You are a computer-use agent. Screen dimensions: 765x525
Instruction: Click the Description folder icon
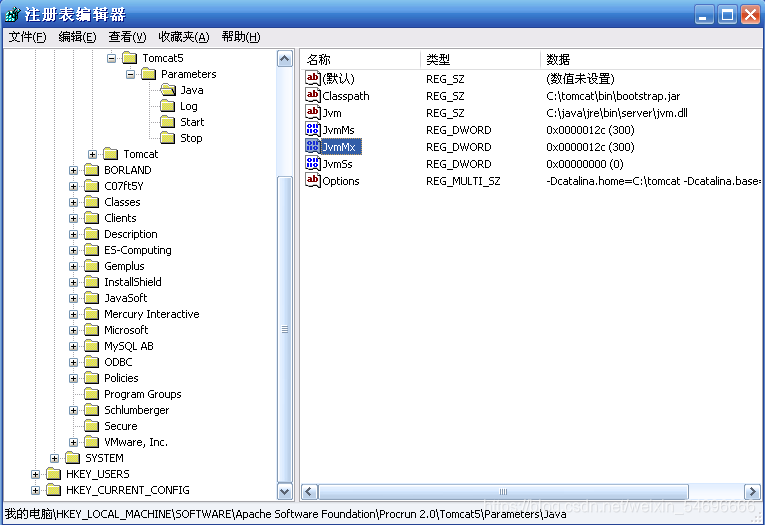tap(91, 234)
